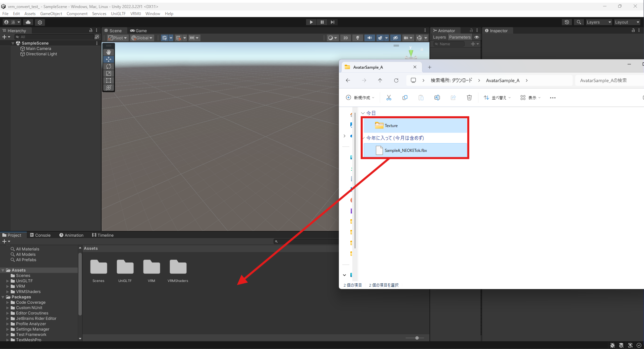Toggle scene audio on or off
644x349 pixels.
click(x=369, y=38)
